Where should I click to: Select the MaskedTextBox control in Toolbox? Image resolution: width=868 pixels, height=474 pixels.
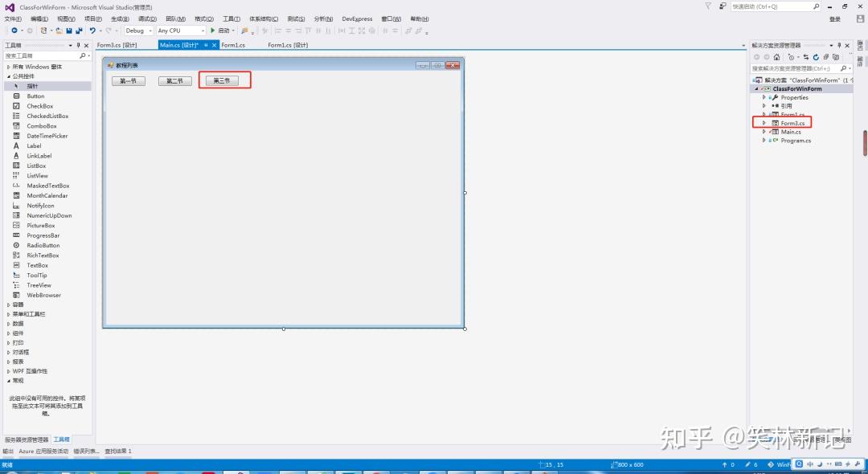coord(47,186)
